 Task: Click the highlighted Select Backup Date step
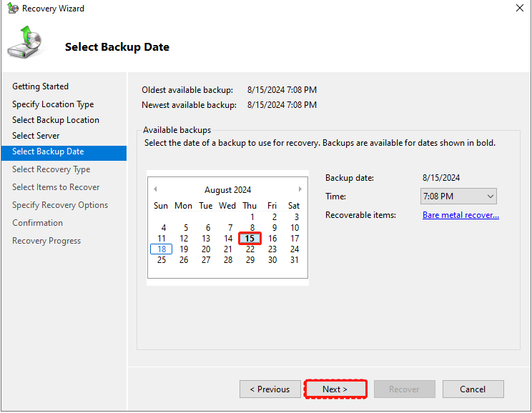tap(64, 153)
